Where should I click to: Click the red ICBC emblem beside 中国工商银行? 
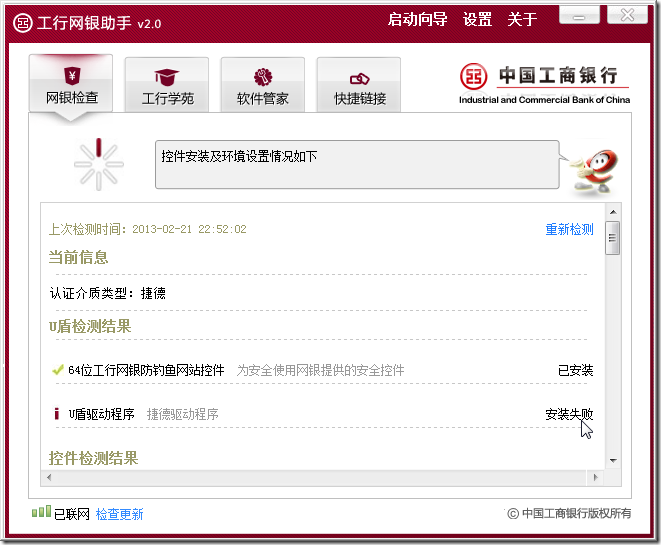(473, 77)
